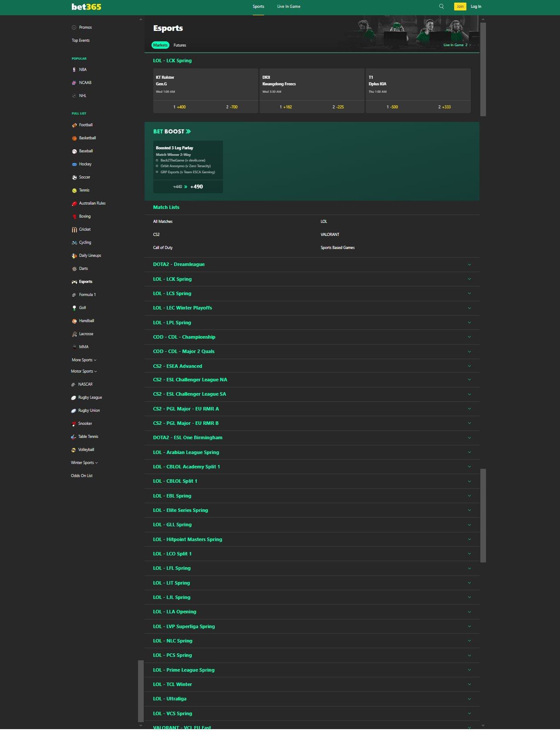560x740 pixels.
Task: Open the Soccer ball icon
Action: click(74, 177)
